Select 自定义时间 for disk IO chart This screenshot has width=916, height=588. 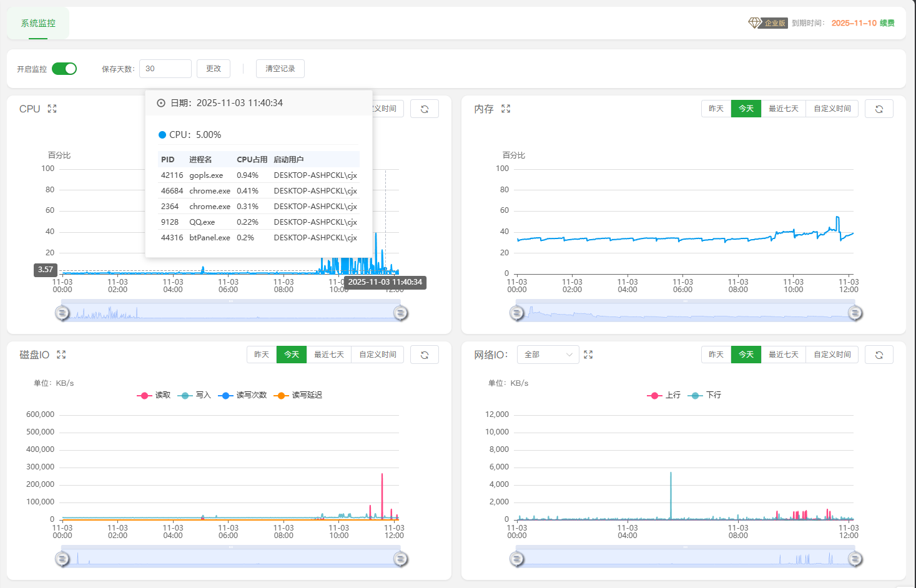point(377,355)
